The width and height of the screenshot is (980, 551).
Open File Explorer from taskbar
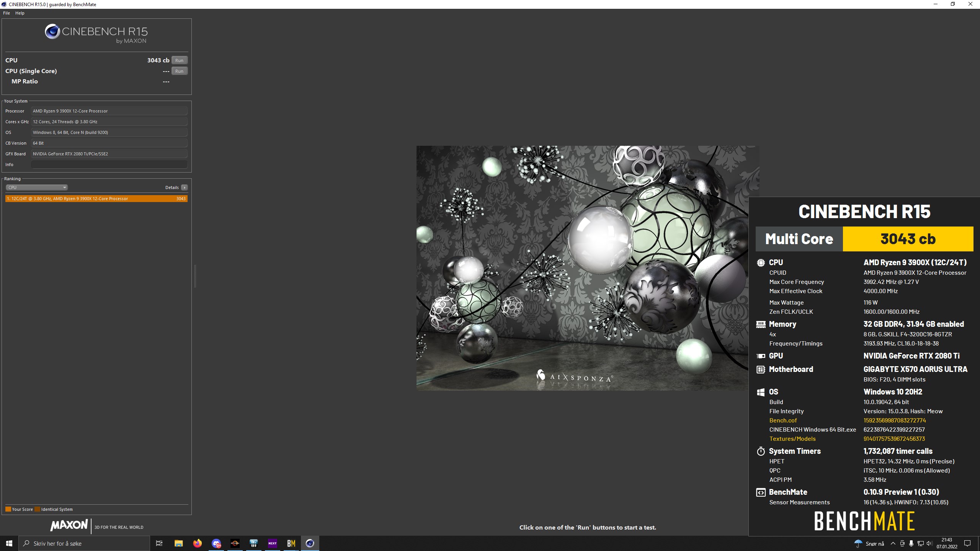[x=178, y=543]
